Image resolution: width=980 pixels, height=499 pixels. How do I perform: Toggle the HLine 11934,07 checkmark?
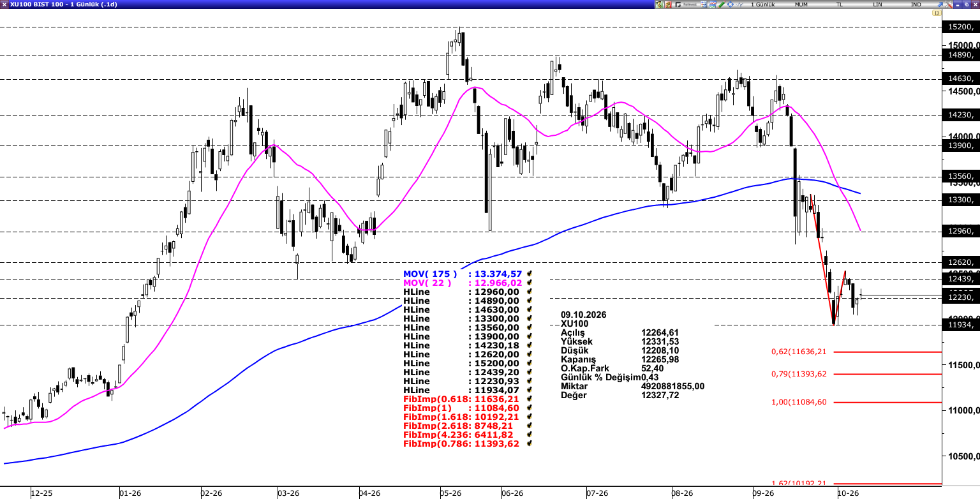pos(529,390)
